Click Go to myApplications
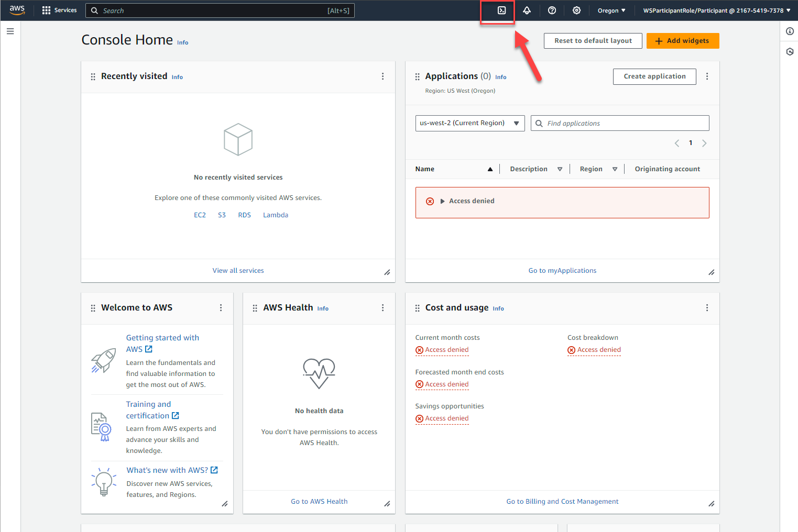The width and height of the screenshot is (798, 532). pos(562,271)
